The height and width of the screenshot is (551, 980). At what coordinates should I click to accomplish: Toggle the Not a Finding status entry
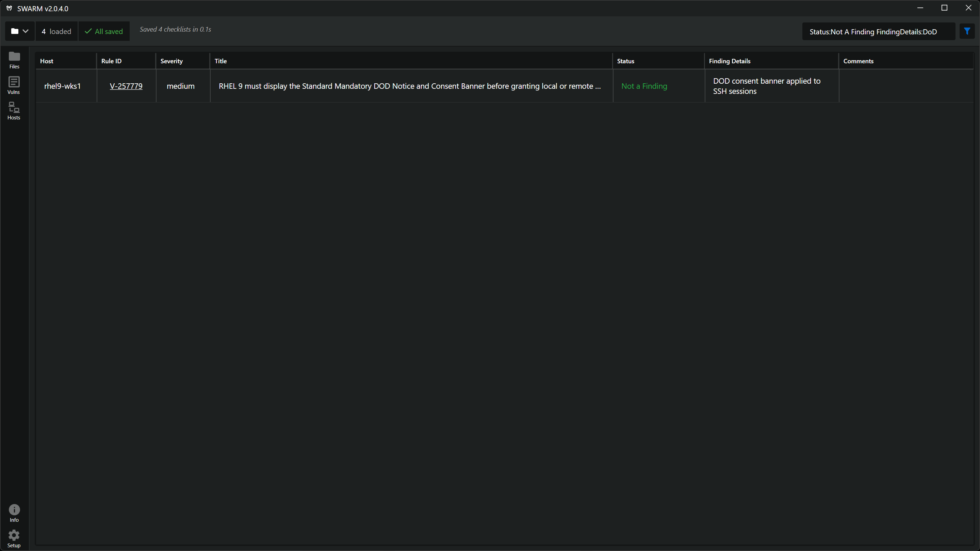(644, 86)
